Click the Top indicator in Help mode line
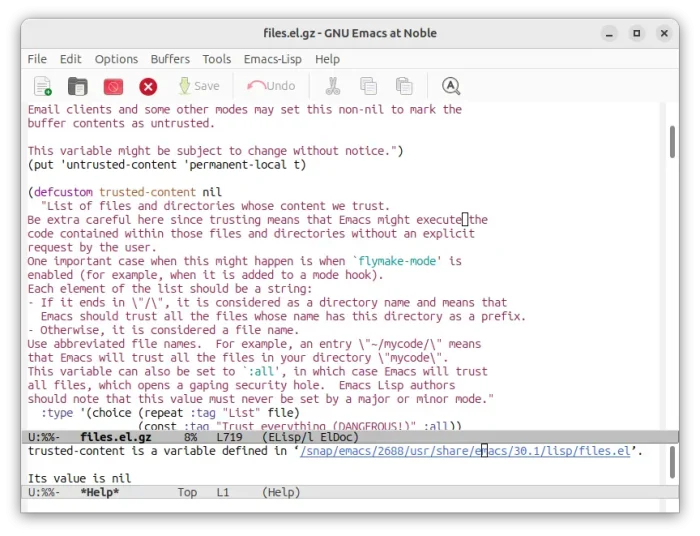The height and width of the screenshot is (536, 700). coord(187,492)
